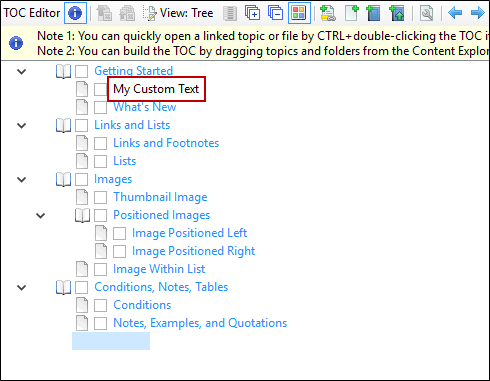This screenshot has width=490, height=381.
Task: Check the Lists topic checkbox
Action: click(100, 161)
